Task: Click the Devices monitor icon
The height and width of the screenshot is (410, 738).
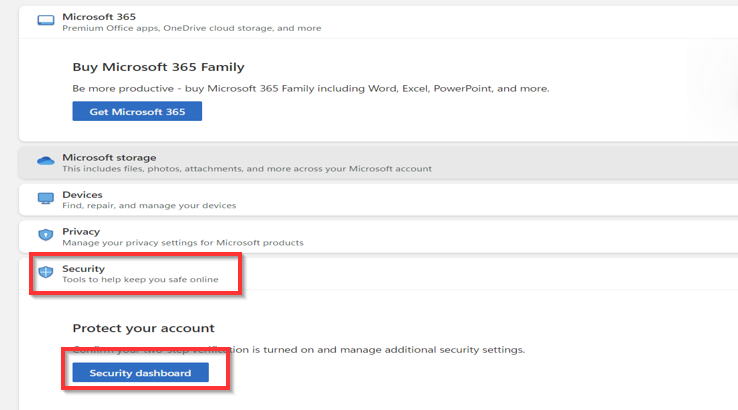Action: click(x=46, y=199)
